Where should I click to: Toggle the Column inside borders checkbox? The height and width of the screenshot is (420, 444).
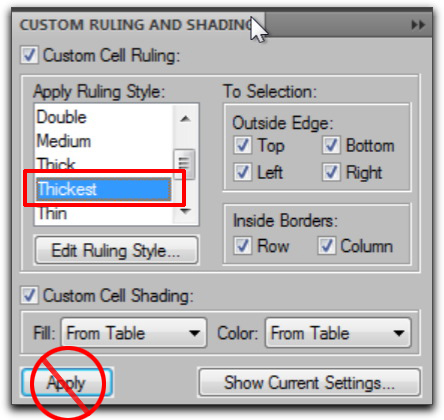coord(326,246)
